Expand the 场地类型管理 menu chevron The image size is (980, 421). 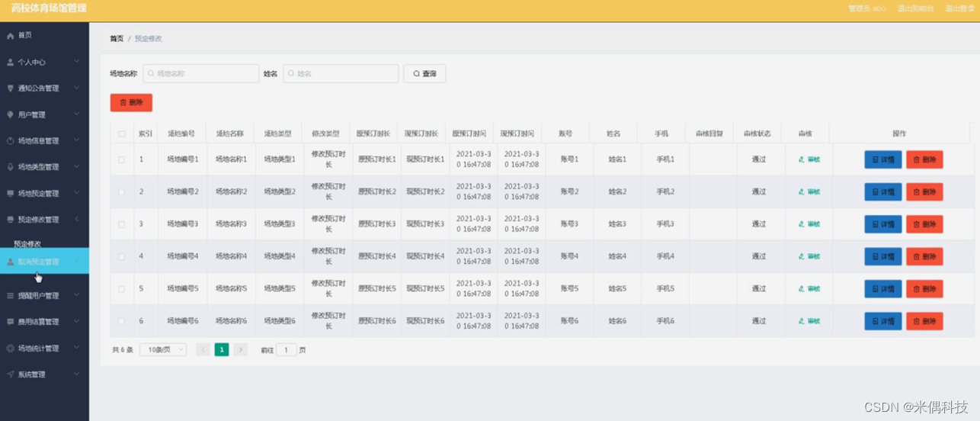77,167
